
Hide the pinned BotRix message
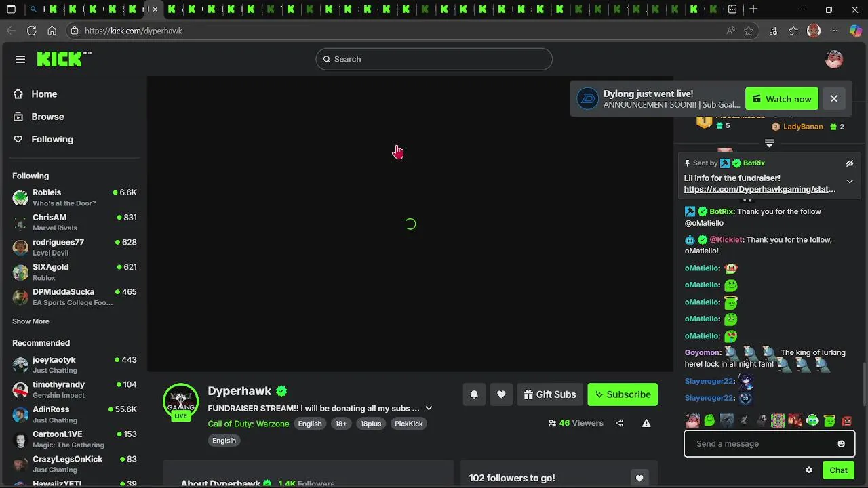849,163
